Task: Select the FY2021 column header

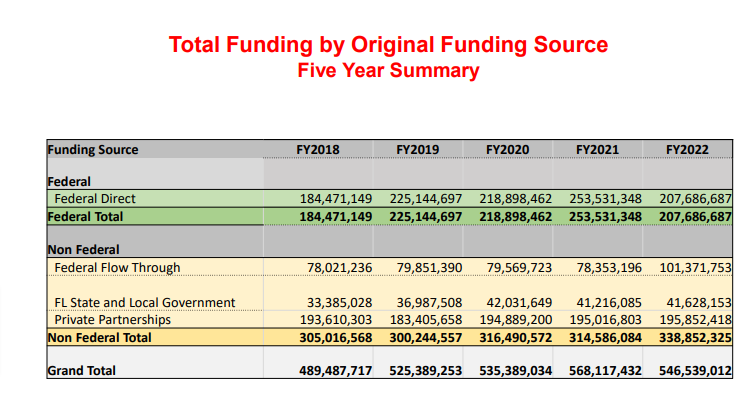Action: tap(597, 149)
